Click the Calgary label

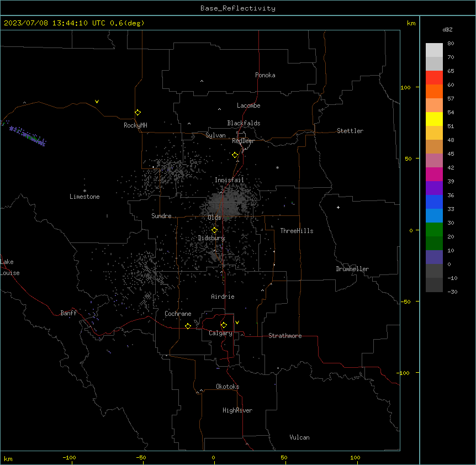click(x=221, y=333)
